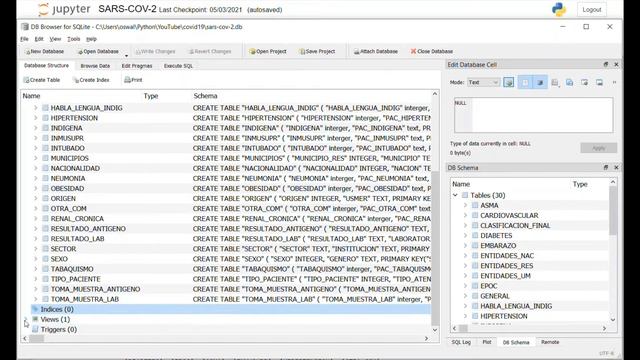Click export-to-file icon in Edit Cell
The image size is (640, 360).
pyautogui.click(x=599, y=82)
